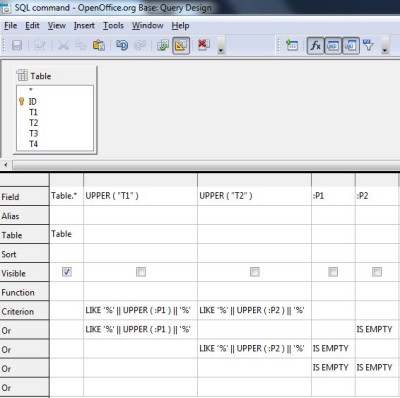Open the Insert menu
400x398 pixels.
point(84,26)
